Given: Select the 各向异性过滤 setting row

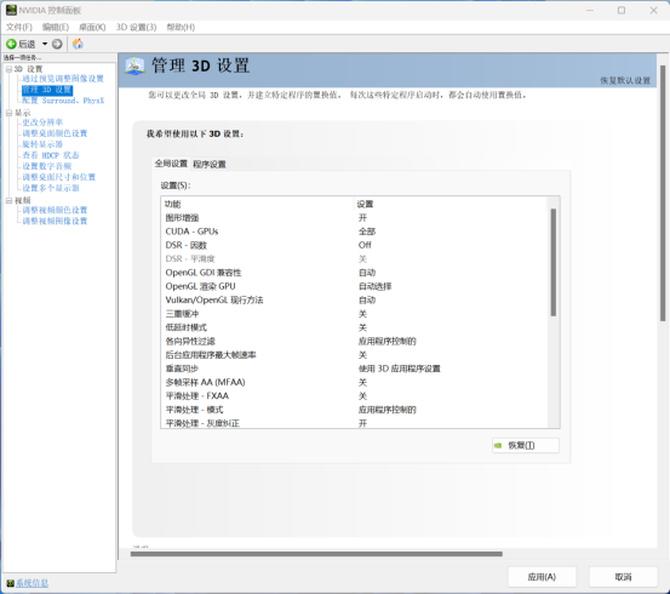Looking at the screenshot, I should point(355,341).
